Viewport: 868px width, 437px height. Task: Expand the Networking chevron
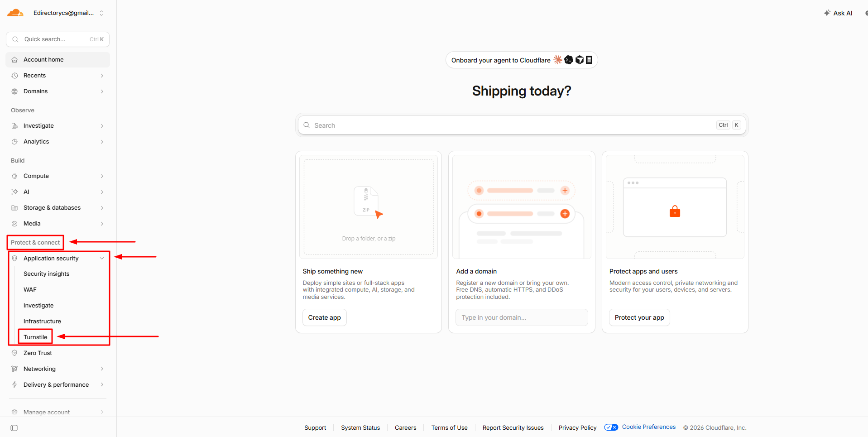pos(102,369)
